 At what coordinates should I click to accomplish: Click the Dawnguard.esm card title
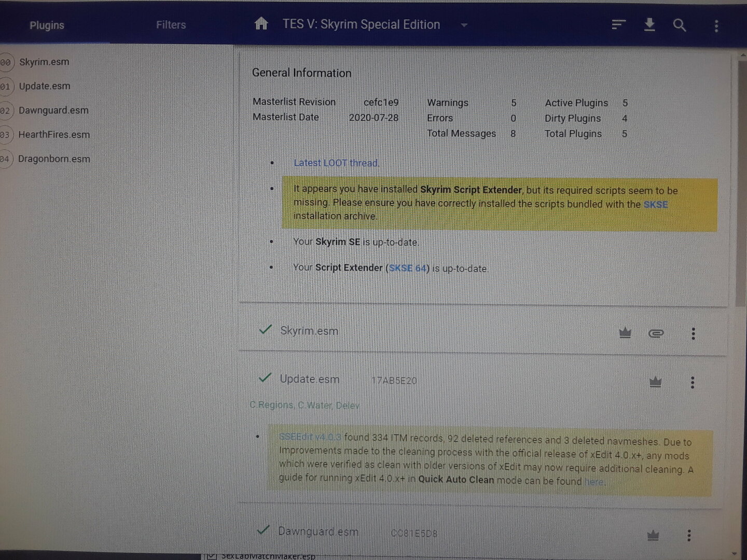coord(318,531)
